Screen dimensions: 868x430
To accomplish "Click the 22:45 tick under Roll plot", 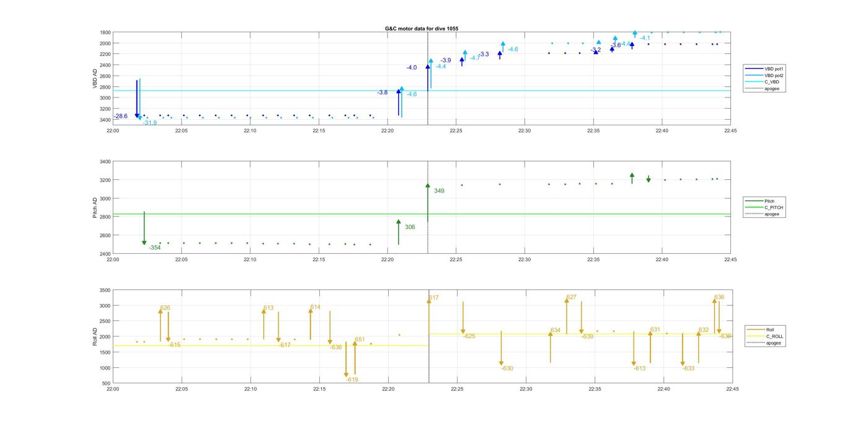I will click(x=732, y=389).
